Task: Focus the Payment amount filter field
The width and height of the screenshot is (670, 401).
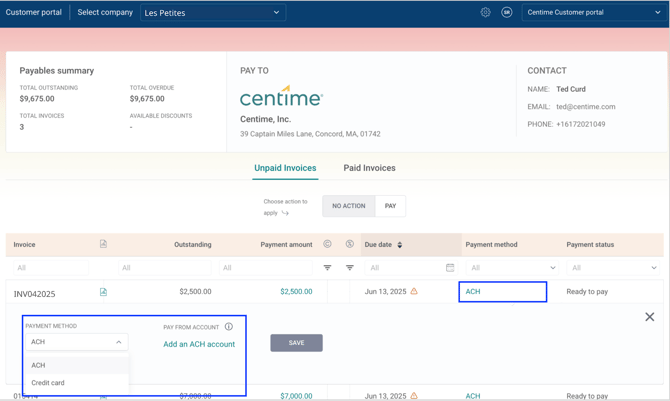Action: (x=266, y=268)
